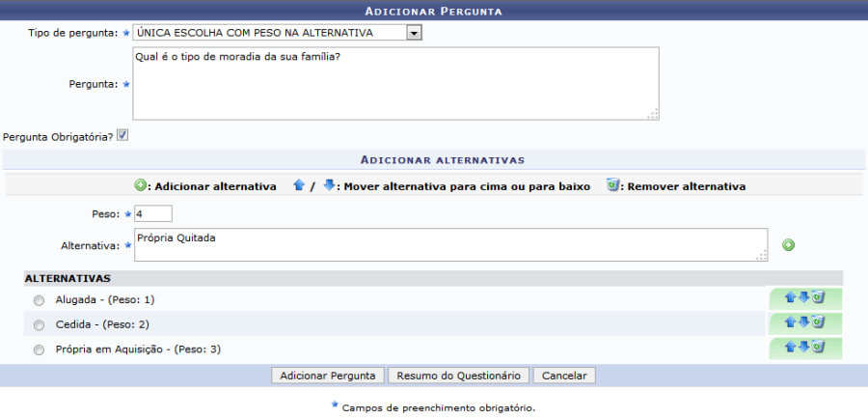868x419 pixels.
Task: Remove the Cedida alternative
Action: (818, 323)
